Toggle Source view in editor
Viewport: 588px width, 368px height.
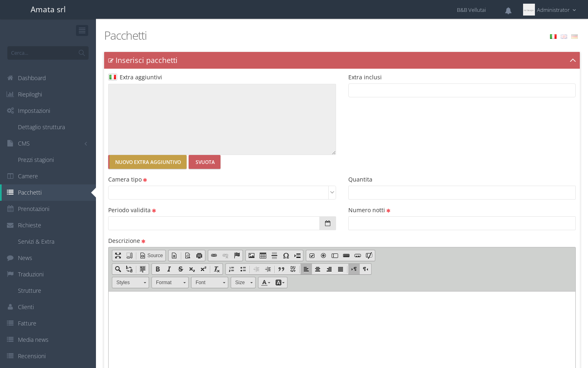[x=151, y=256]
